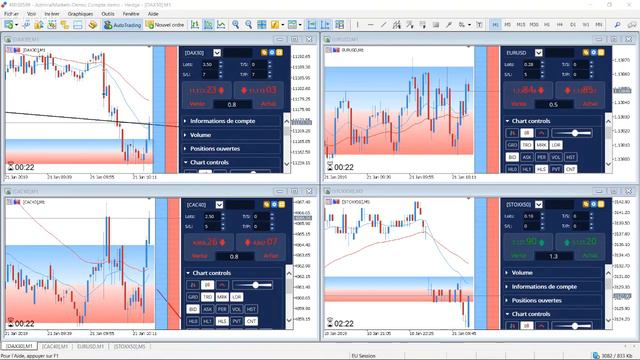Expand Volume section in DAX30 panel

232,135
